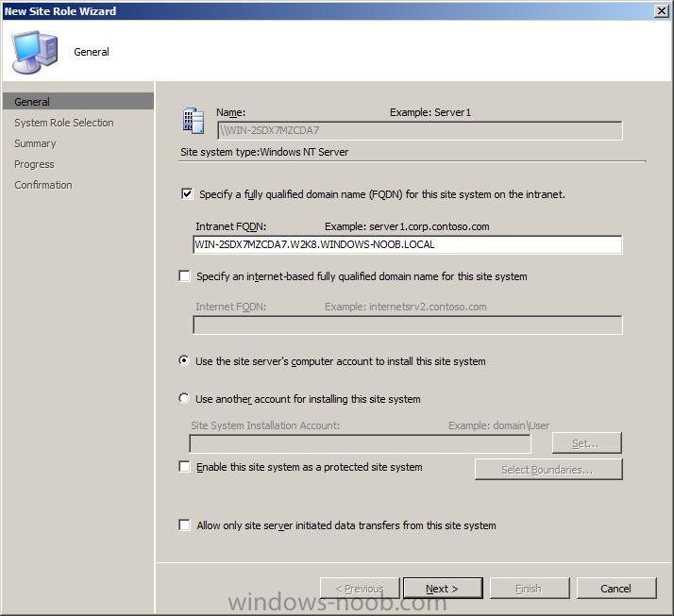Click the Internet FQDN input field

point(408,325)
